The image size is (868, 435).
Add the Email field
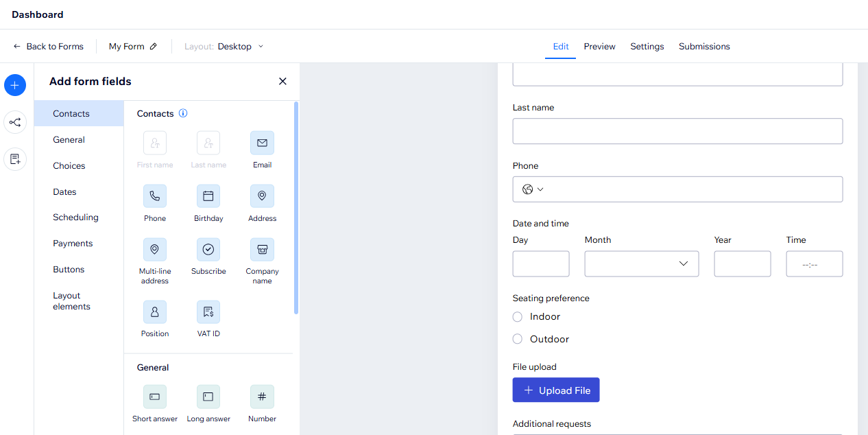(262, 143)
